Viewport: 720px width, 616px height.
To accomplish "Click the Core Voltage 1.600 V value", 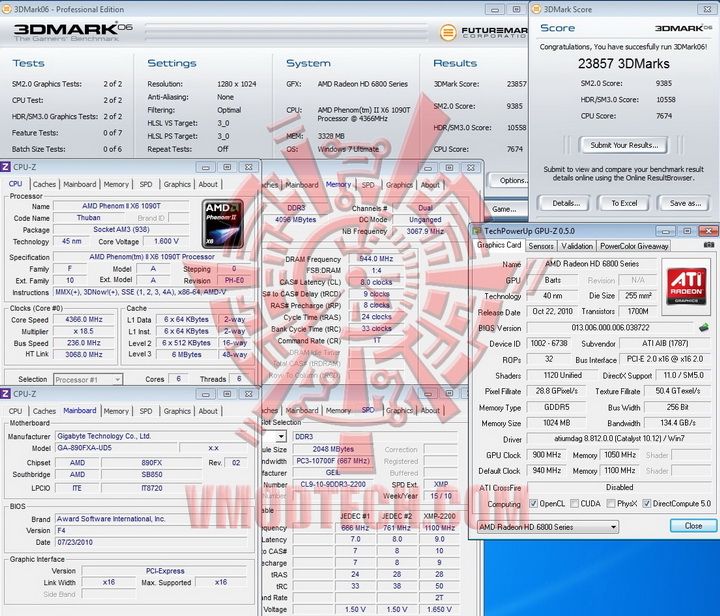I will tap(166, 241).
